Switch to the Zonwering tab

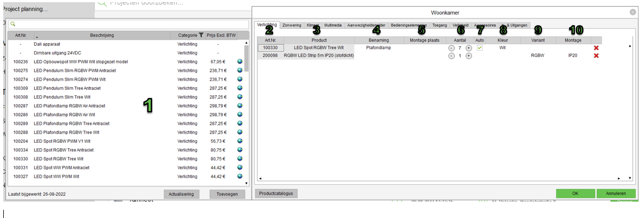pos(292,25)
